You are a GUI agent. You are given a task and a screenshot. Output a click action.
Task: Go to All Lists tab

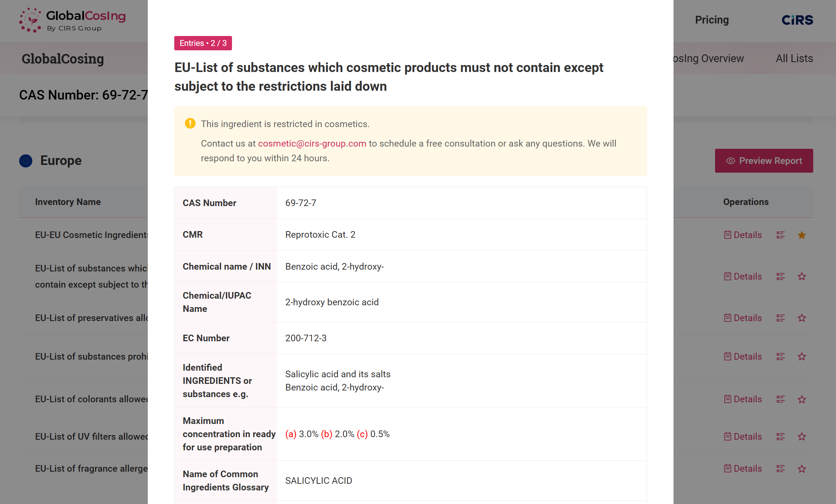pyautogui.click(x=794, y=58)
